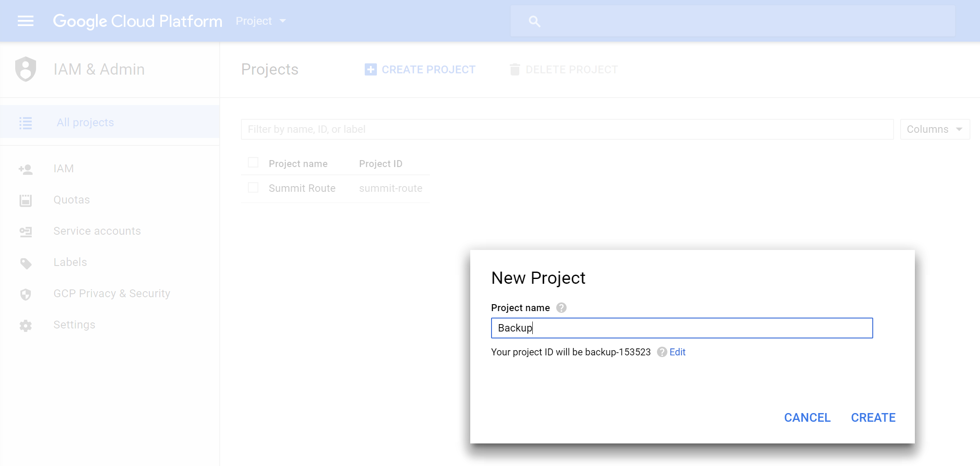This screenshot has width=980, height=466.
Task: Open the Columns dropdown
Action: tap(935, 129)
